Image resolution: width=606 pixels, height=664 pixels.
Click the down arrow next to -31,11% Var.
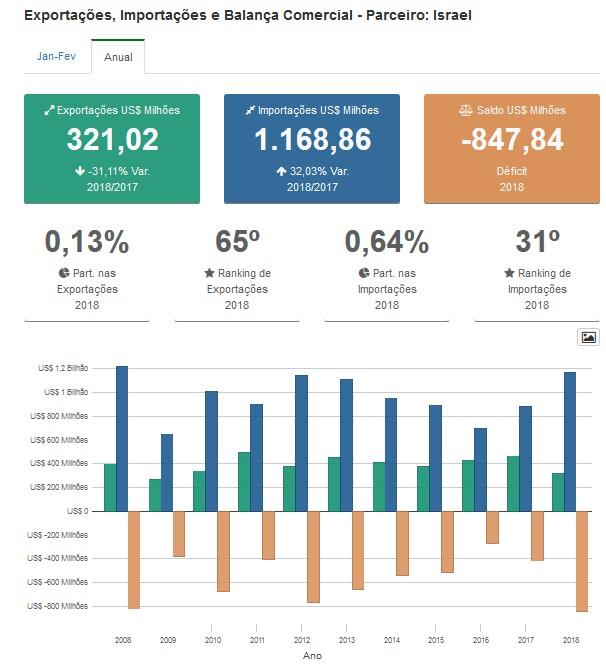click(x=79, y=171)
